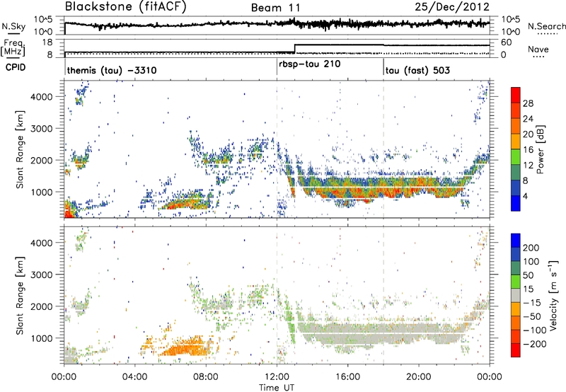The height and width of the screenshot is (392, 566).
Task: Click the 'Beam 11' label
Action: point(275,8)
